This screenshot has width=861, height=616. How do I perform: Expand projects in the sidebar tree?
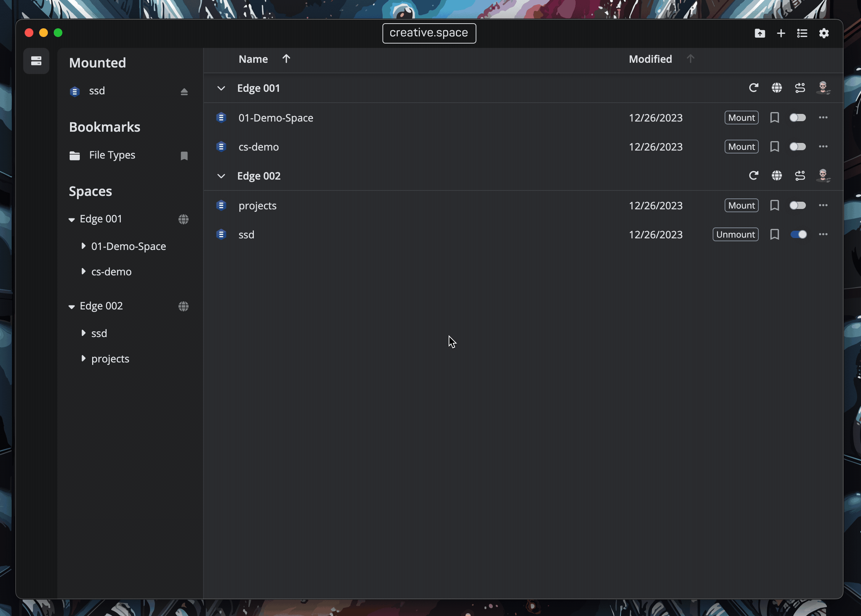[x=83, y=358]
